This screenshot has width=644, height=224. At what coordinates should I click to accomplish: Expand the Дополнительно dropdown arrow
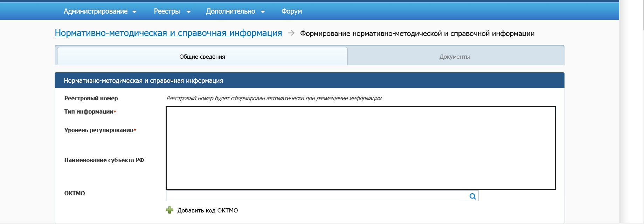[x=263, y=12]
